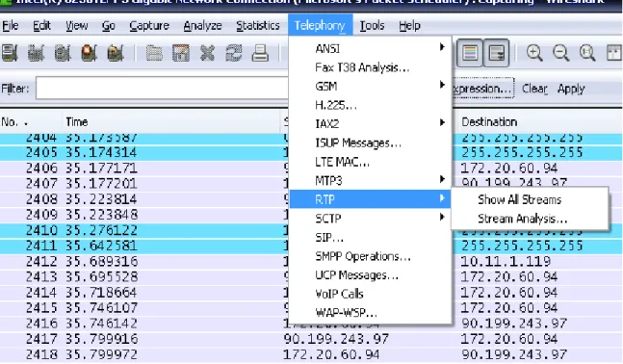Click the resize columns toolbar icon

coord(614,53)
